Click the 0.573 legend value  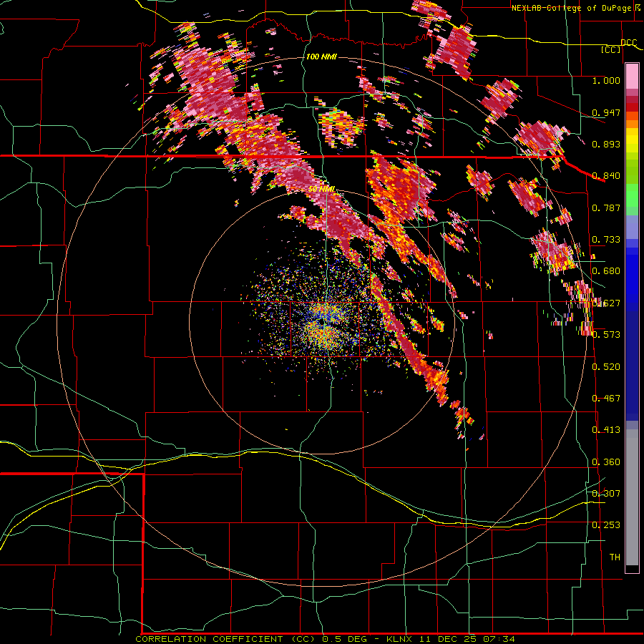(606, 335)
